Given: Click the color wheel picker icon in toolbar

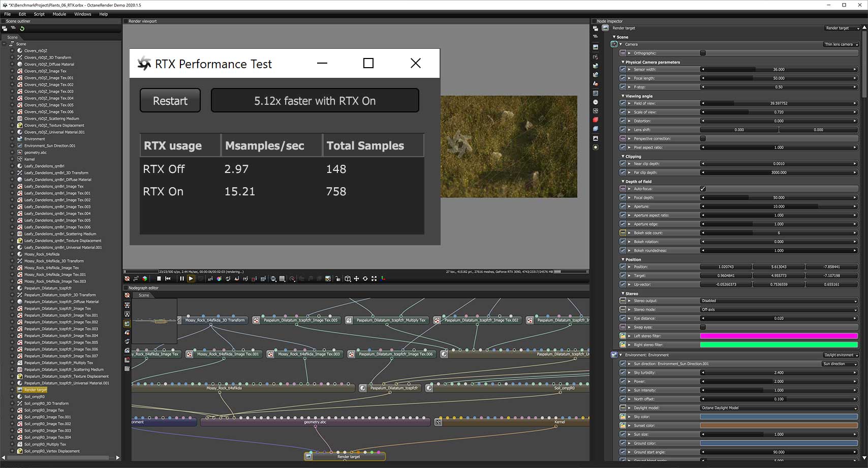Looking at the screenshot, I should coord(219,279).
